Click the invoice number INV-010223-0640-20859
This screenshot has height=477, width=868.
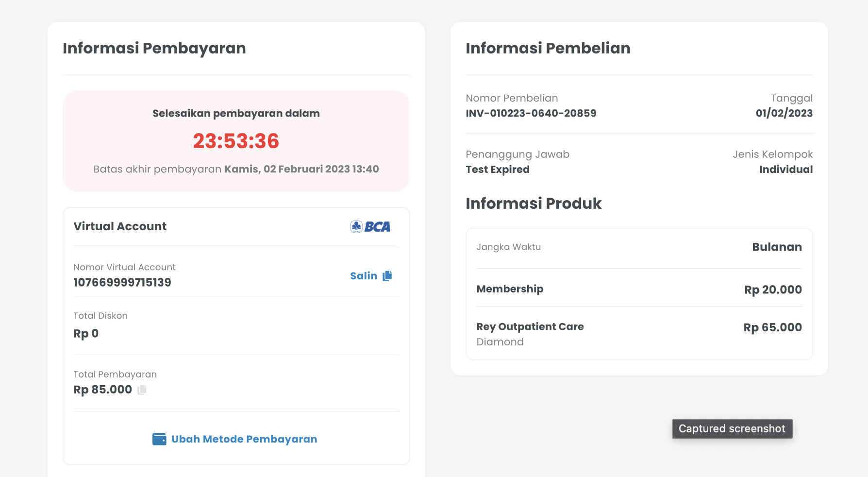pyautogui.click(x=531, y=113)
